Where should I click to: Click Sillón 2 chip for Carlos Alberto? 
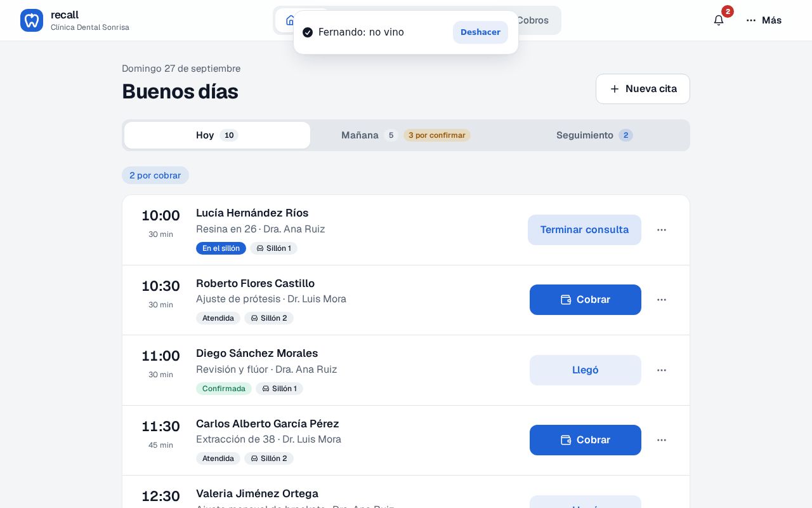269,458
